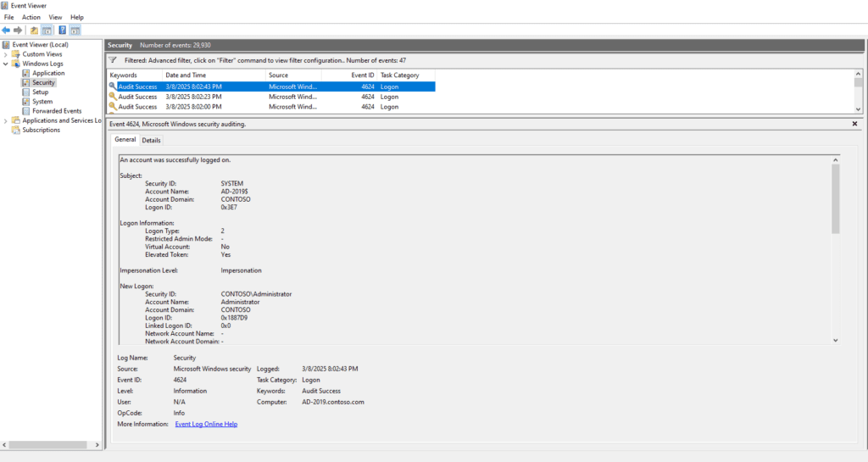Open the View menu
The height and width of the screenshot is (462, 868).
tap(55, 17)
